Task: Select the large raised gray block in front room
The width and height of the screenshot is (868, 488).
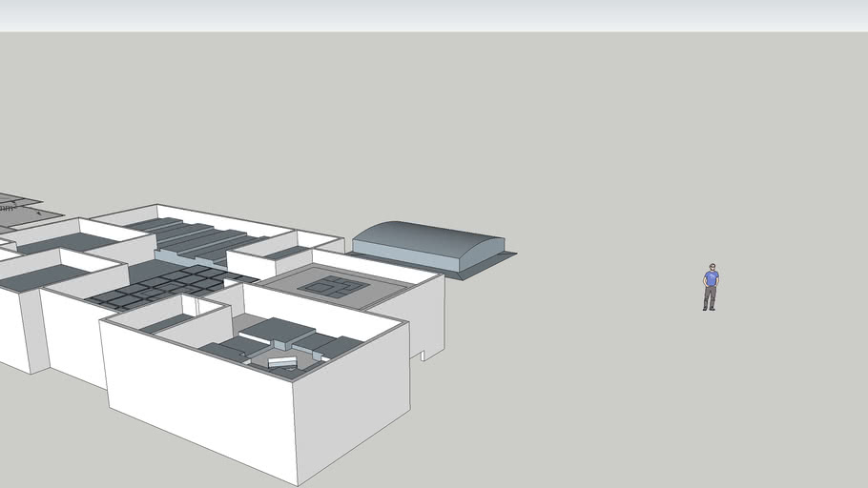Action: point(278,331)
